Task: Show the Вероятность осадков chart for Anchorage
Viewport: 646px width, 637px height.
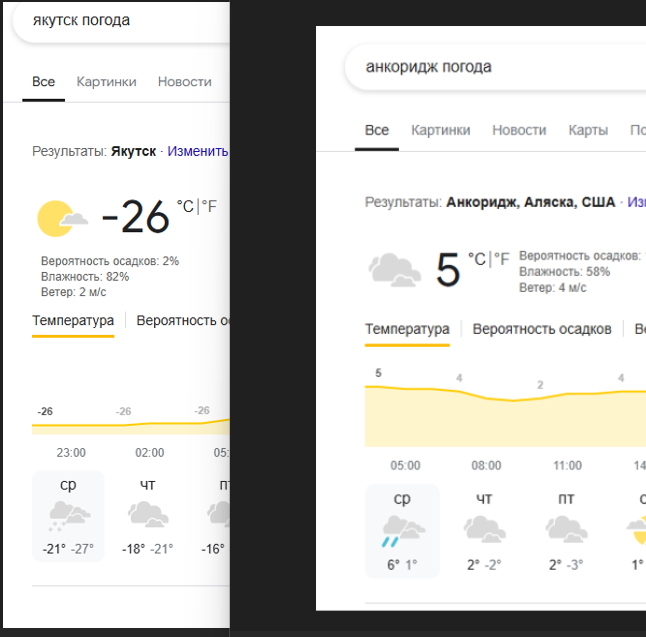Action: tap(542, 329)
